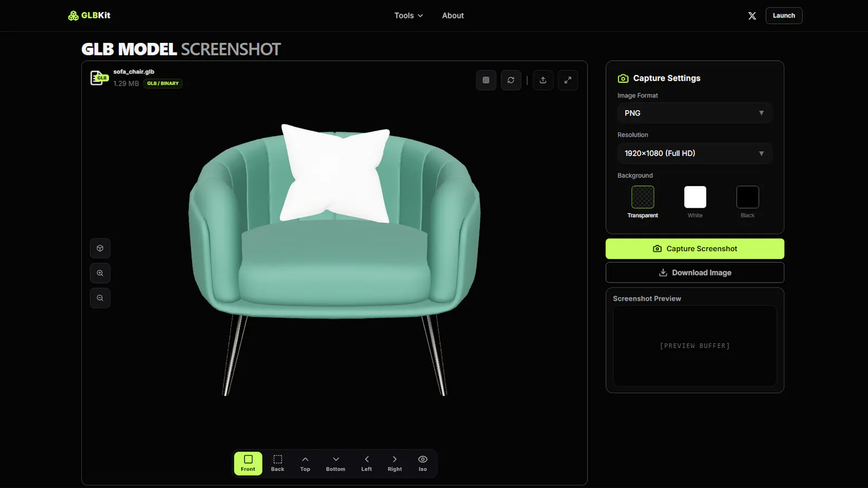Click the GLBKit logo
Viewport: 868px width, 488px height.
pyautogui.click(x=89, y=15)
